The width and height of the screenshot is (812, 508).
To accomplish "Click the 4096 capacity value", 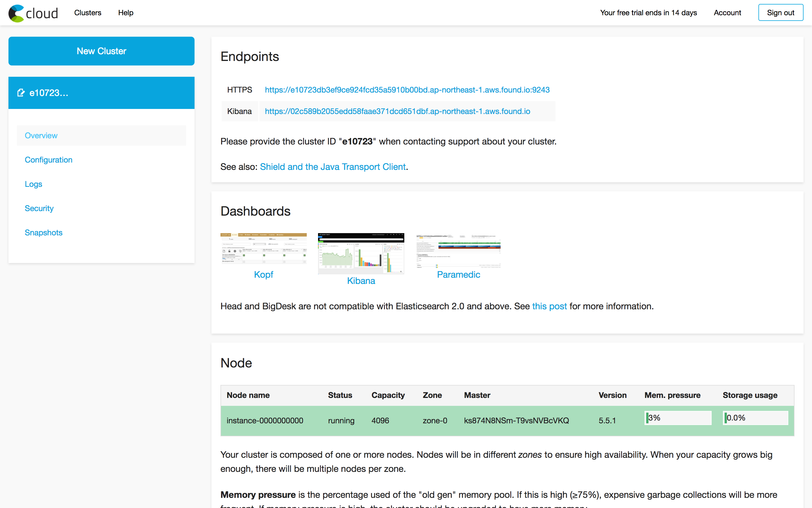I will tap(380, 421).
